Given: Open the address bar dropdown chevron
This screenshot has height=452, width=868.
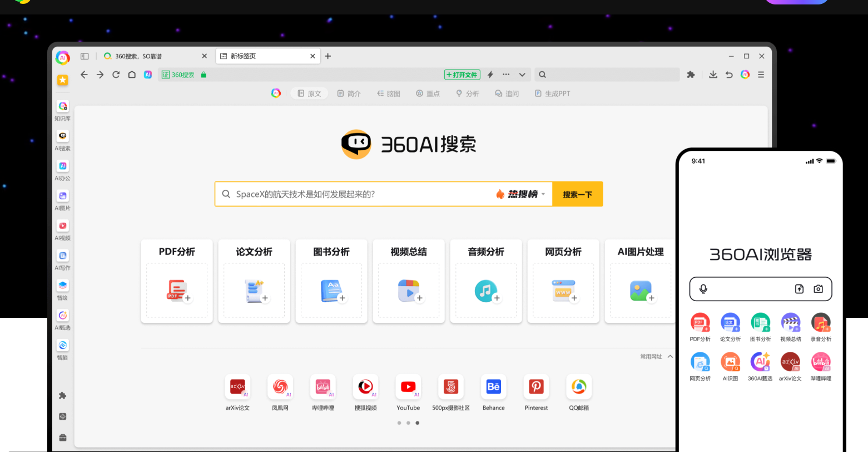Looking at the screenshot, I should 522,74.
